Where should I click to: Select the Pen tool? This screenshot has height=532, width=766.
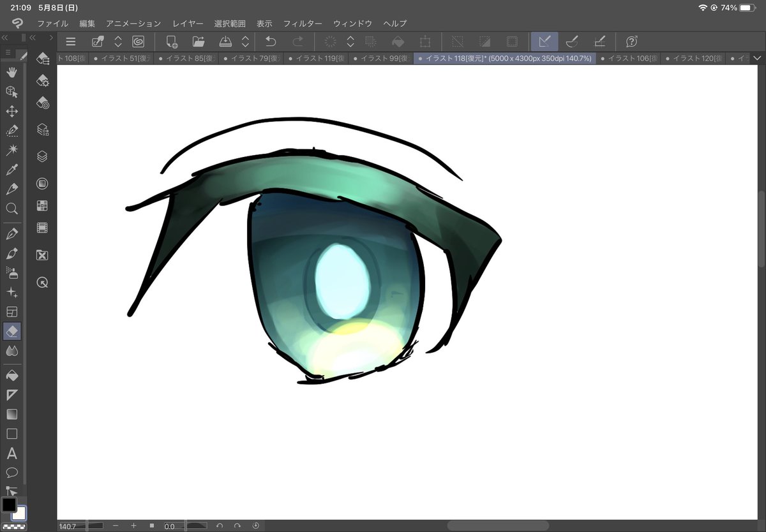pyautogui.click(x=11, y=189)
